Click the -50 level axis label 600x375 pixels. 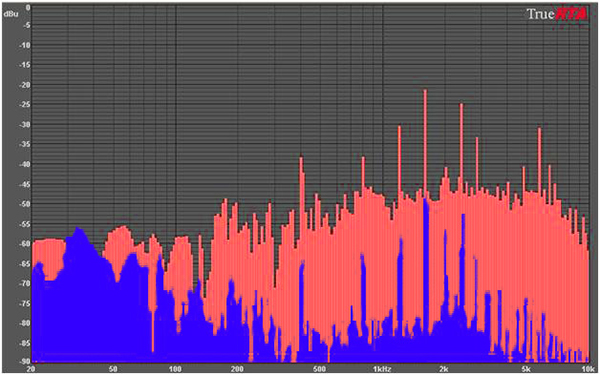pos(25,204)
